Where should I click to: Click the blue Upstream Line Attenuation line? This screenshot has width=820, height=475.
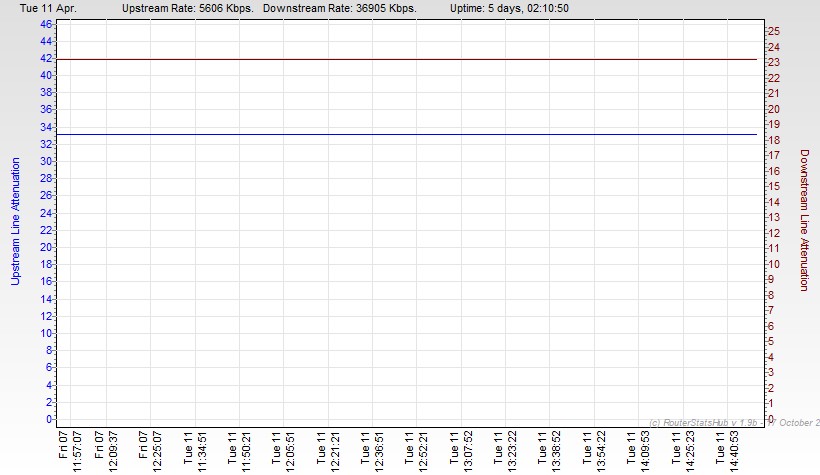point(400,134)
